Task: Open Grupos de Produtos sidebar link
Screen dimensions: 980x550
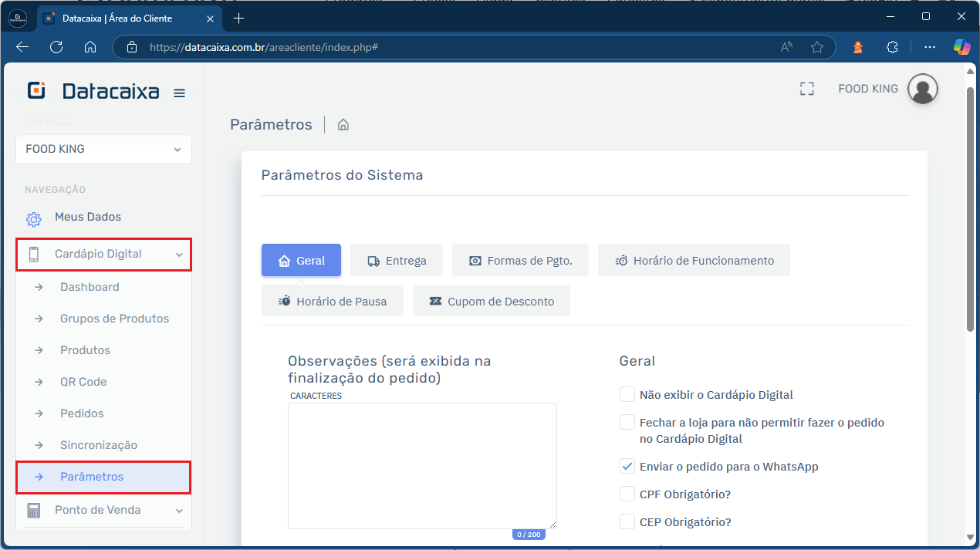Action: point(114,319)
